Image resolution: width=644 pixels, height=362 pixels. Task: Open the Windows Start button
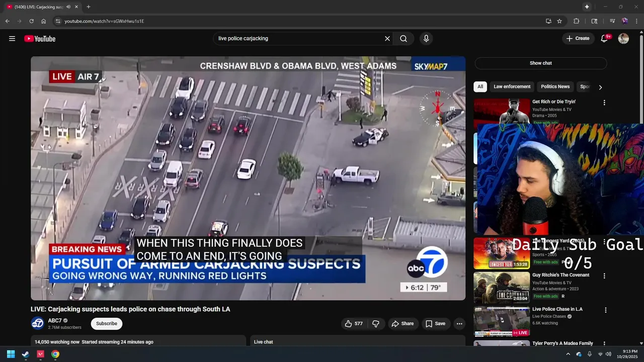click(x=11, y=354)
